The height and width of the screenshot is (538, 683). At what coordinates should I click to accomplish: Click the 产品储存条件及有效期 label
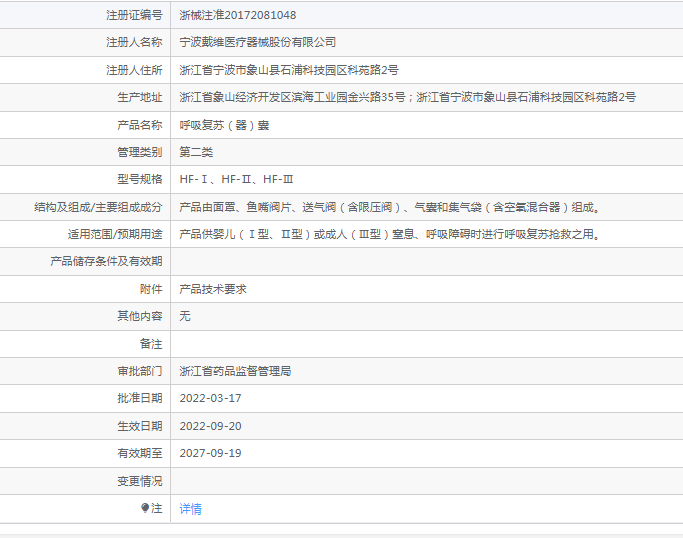106,261
